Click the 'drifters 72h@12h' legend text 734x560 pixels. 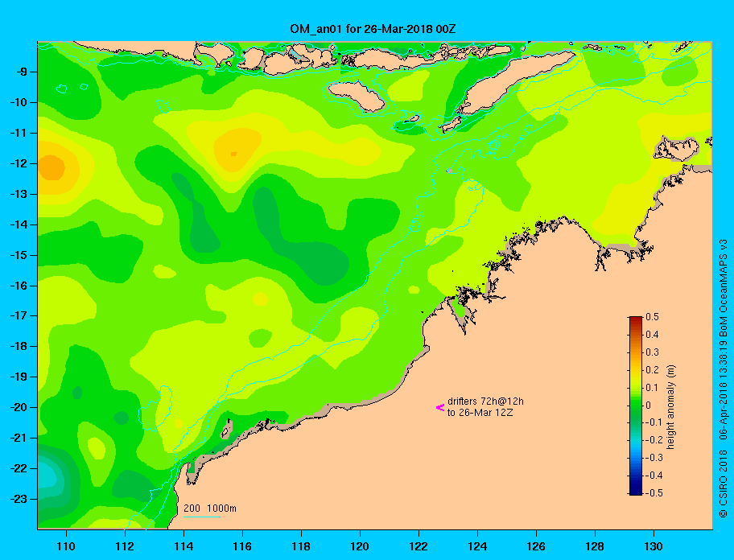pos(485,401)
